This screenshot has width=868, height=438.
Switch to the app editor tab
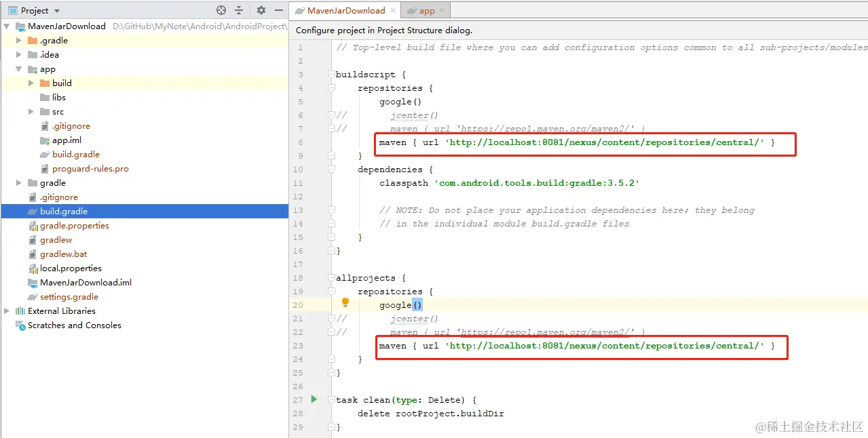pos(427,10)
